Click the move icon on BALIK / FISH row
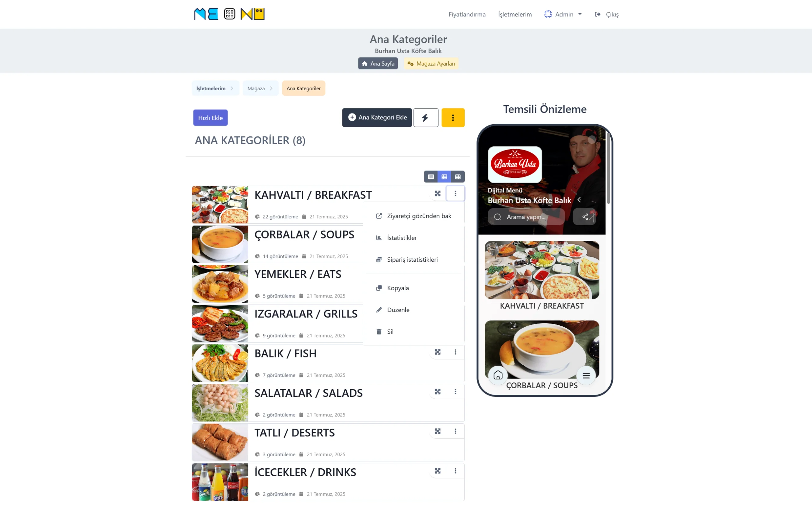 click(x=437, y=352)
